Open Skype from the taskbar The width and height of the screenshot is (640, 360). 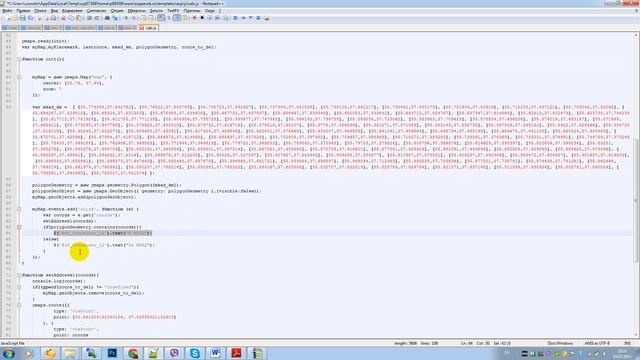click(x=195, y=353)
